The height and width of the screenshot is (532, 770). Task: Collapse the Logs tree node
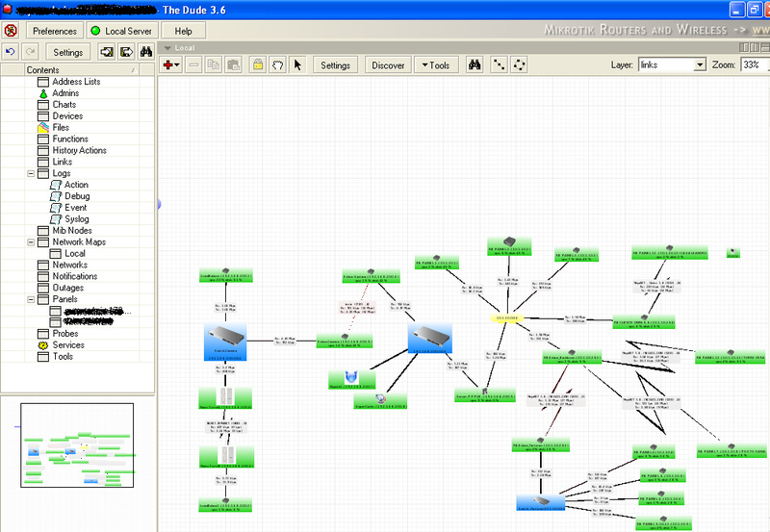click(31, 173)
